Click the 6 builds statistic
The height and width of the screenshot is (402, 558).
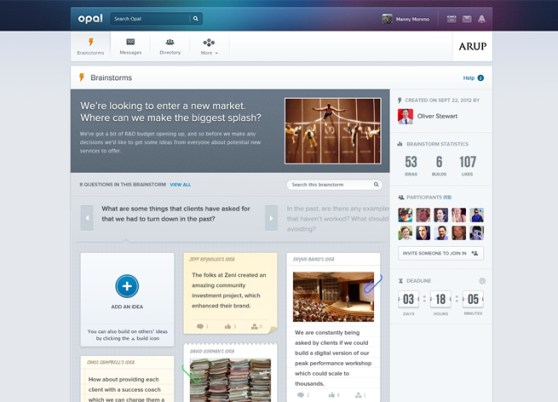click(x=439, y=165)
